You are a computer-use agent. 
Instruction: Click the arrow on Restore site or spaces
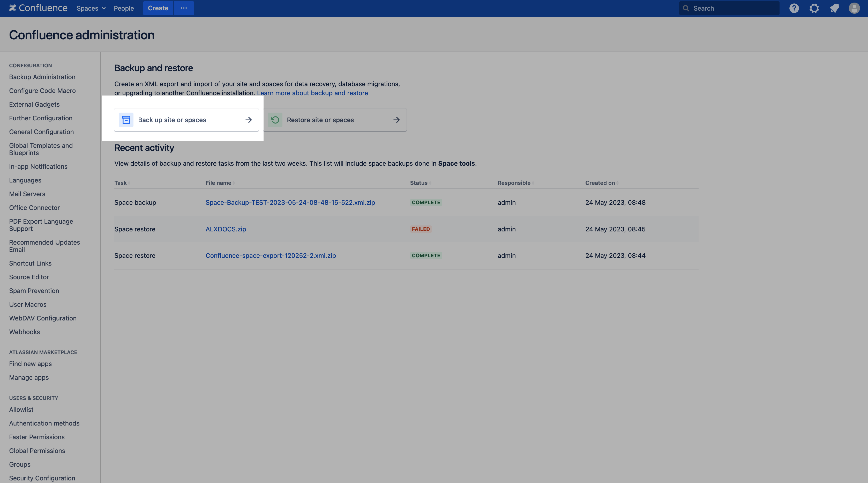396,120
